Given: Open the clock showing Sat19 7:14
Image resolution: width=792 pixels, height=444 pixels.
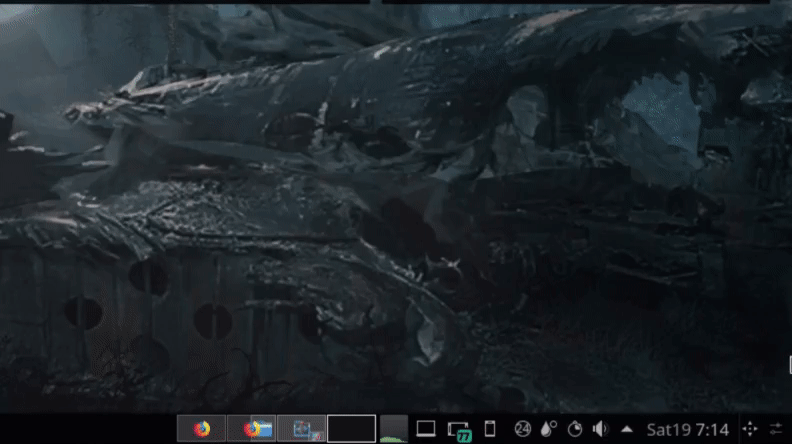Looking at the screenshot, I should [688, 429].
